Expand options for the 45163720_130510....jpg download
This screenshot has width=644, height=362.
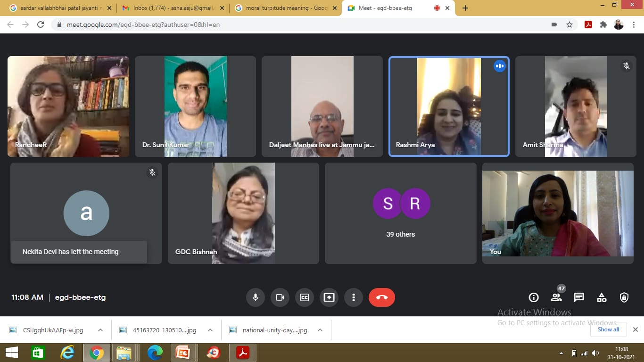click(x=210, y=330)
